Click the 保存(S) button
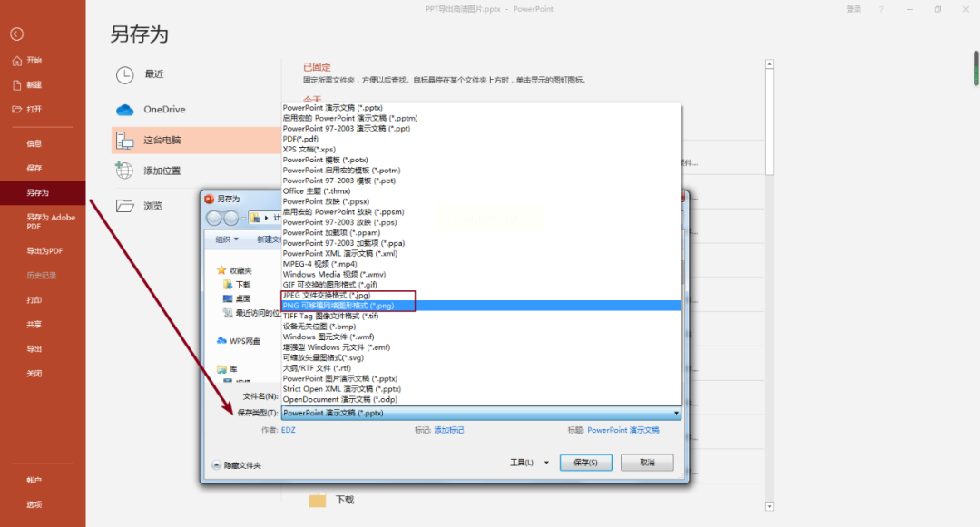This screenshot has height=527, width=980. (585, 463)
